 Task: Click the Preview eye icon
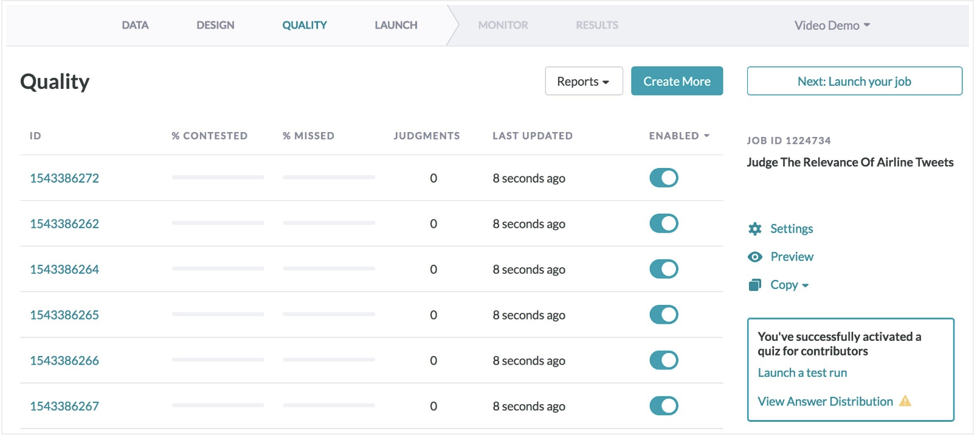(754, 257)
